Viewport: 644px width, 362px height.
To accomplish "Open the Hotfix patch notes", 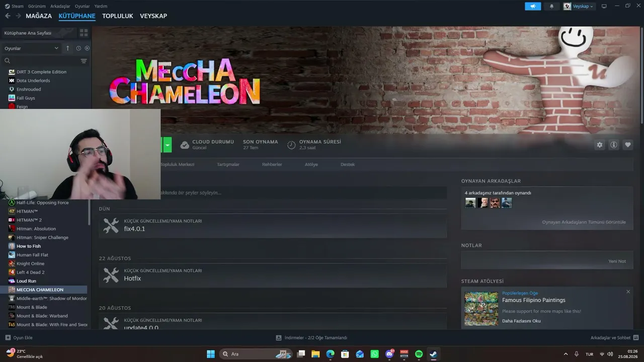I will [x=273, y=275].
